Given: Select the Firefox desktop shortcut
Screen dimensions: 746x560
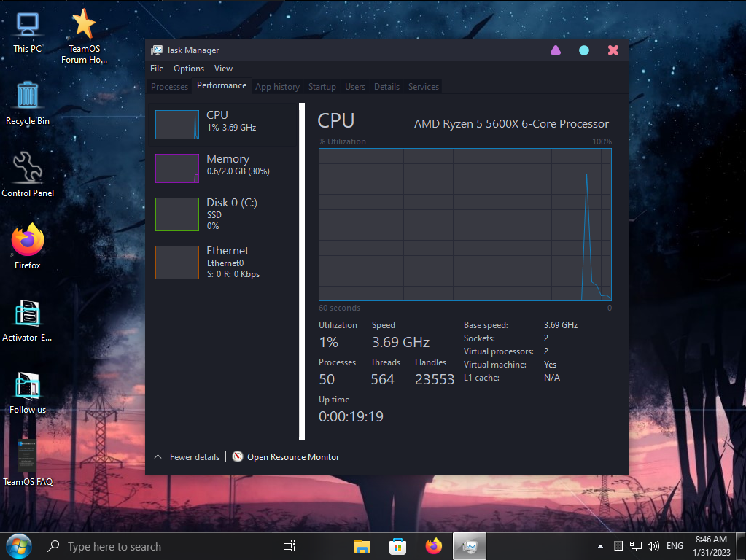Looking at the screenshot, I should 28,246.
